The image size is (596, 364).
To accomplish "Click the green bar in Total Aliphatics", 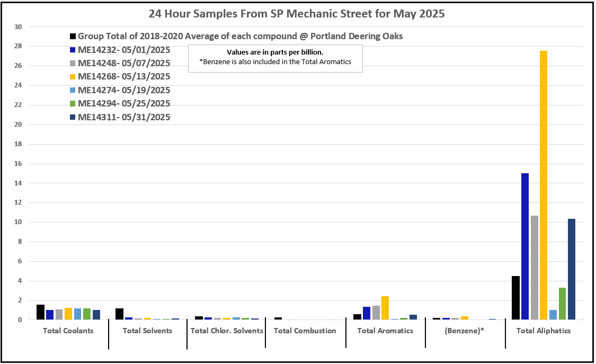I will (x=562, y=304).
